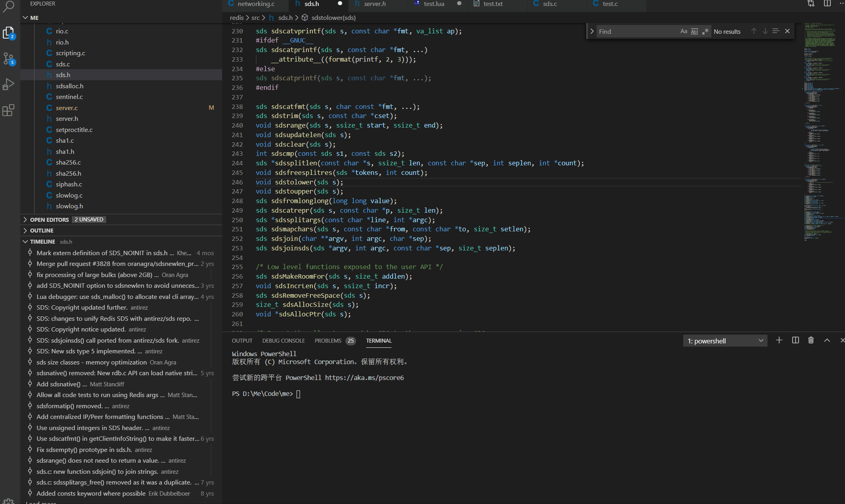Split the editor using the toolbar icon
The height and width of the screenshot is (504, 845).
point(827,4)
